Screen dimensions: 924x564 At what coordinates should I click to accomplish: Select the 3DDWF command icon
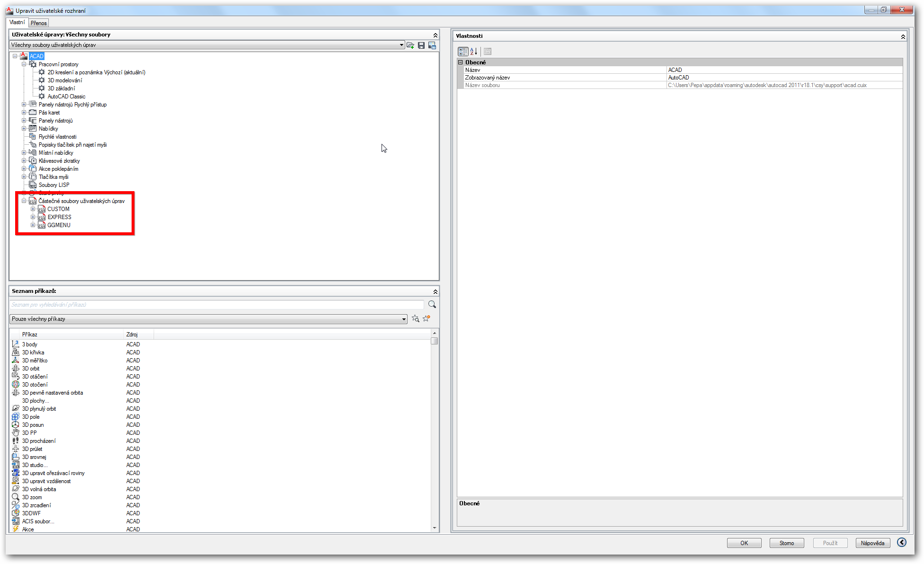click(16, 513)
